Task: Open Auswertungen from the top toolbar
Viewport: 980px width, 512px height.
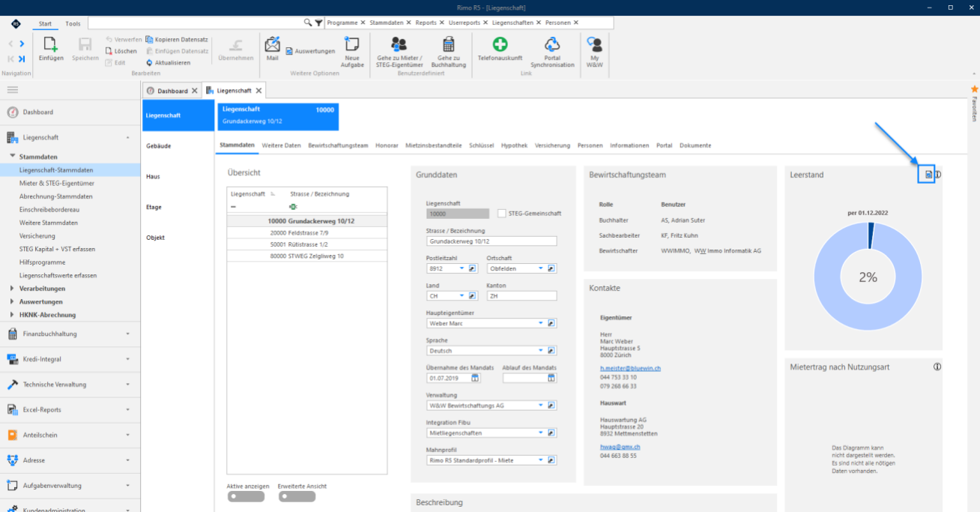Action: point(310,51)
